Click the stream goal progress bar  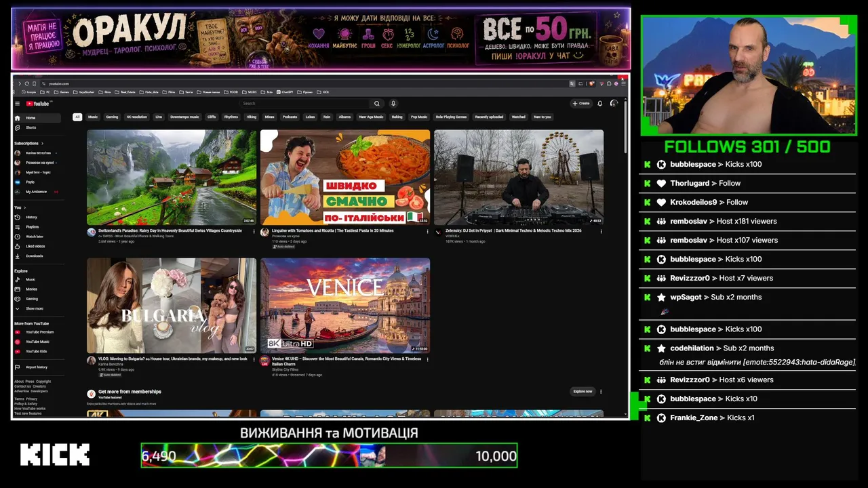click(329, 455)
